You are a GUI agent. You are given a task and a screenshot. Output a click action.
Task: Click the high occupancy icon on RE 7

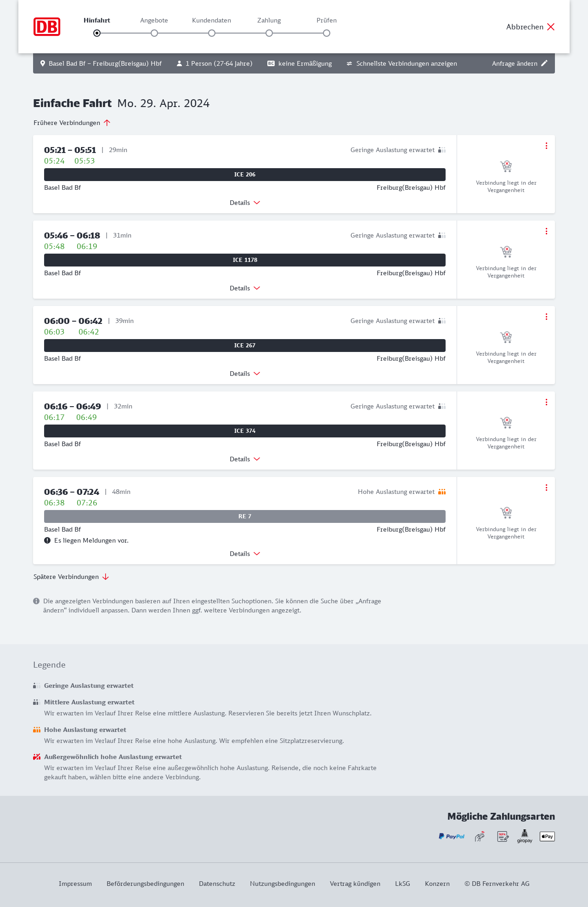click(x=442, y=492)
